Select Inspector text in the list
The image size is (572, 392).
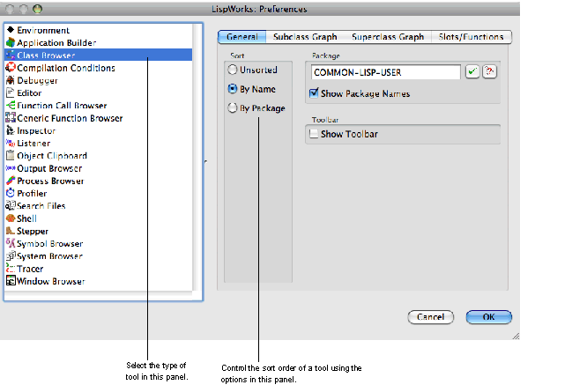tap(36, 130)
